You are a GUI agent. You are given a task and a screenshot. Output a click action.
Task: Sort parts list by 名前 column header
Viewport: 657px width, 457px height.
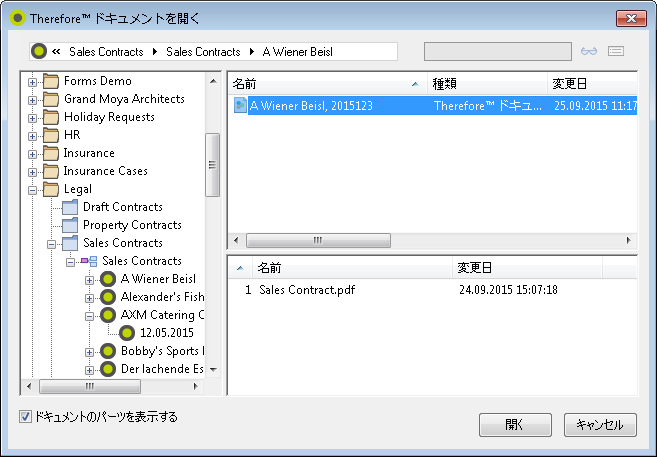click(352, 268)
